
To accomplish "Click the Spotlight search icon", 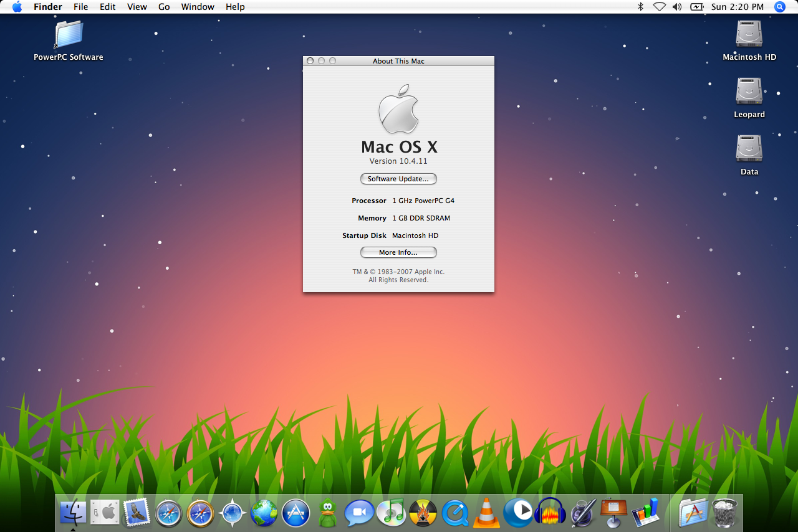I will [x=779, y=7].
